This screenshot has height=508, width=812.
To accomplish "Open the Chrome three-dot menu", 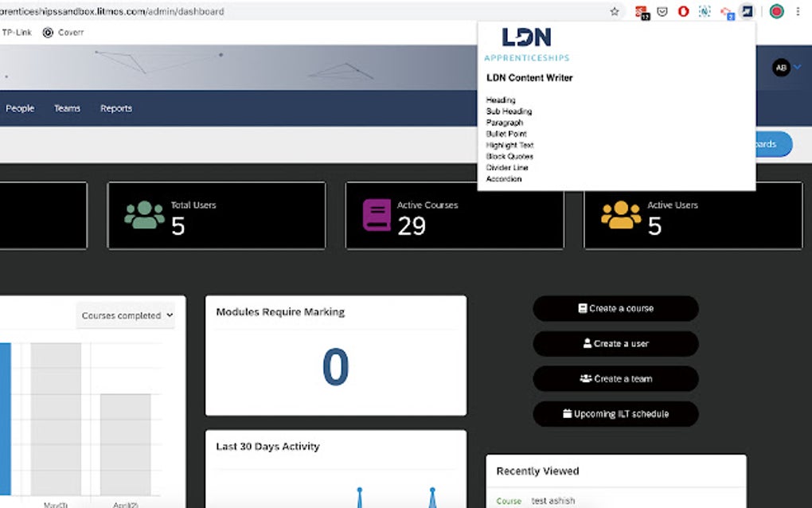I will (798, 10).
